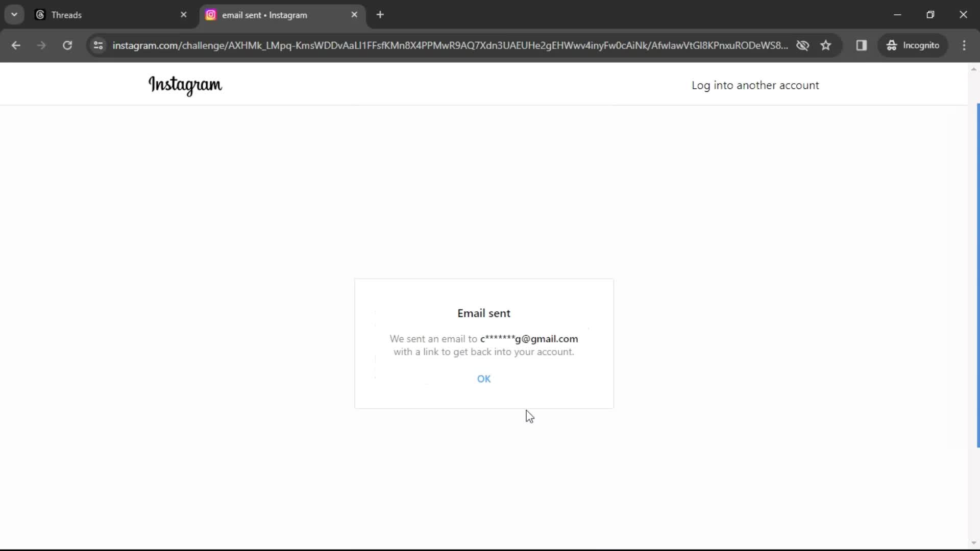This screenshot has width=980, height=551.
Task: Click the browser back navigation arrow
Action: pos(16,45)
